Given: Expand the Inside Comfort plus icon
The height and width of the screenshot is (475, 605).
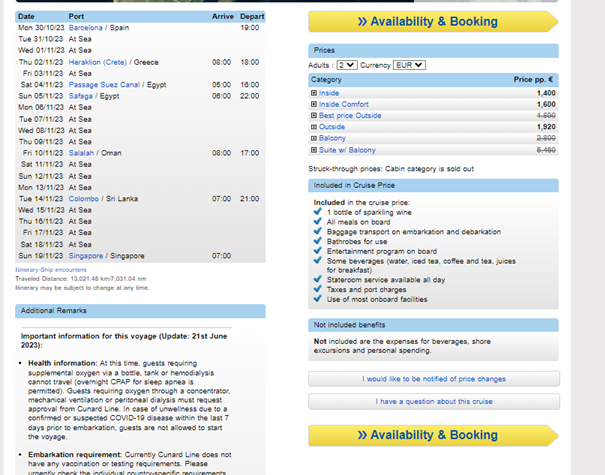Looking at the screenshot, I should (x=314, y=104).
